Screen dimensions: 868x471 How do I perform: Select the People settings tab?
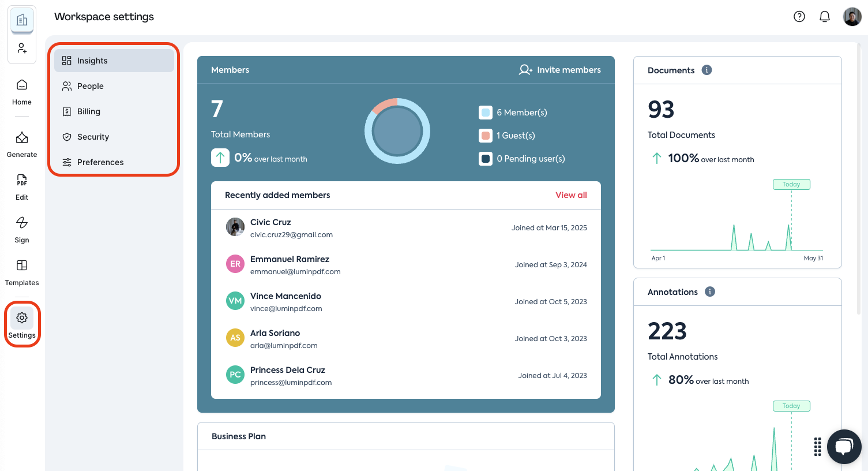[91, 86]
